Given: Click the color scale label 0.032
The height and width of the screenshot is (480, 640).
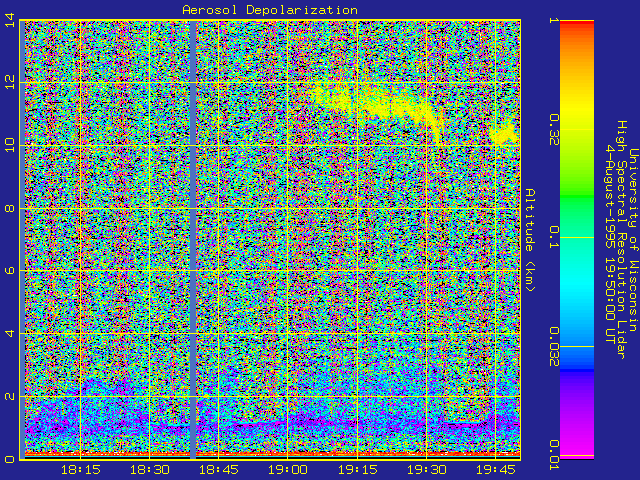Looking at the screenshot, I should (554, 347).
